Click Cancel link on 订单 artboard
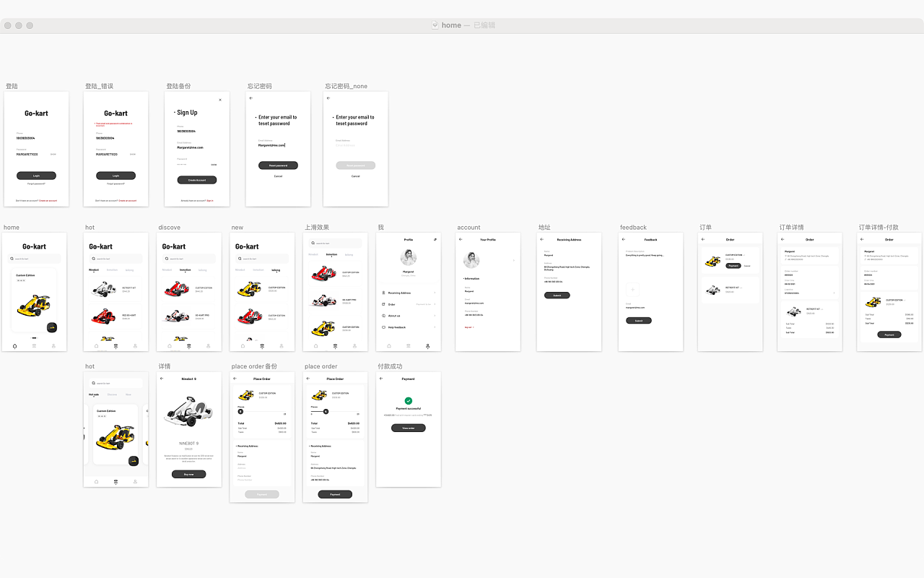This screenshot has width=924, height=578. pyautogui.click(x=747, y=266)
